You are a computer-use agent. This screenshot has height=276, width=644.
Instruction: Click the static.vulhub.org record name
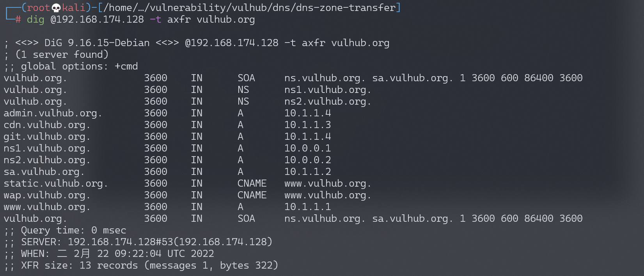click(x=56, y=183)
